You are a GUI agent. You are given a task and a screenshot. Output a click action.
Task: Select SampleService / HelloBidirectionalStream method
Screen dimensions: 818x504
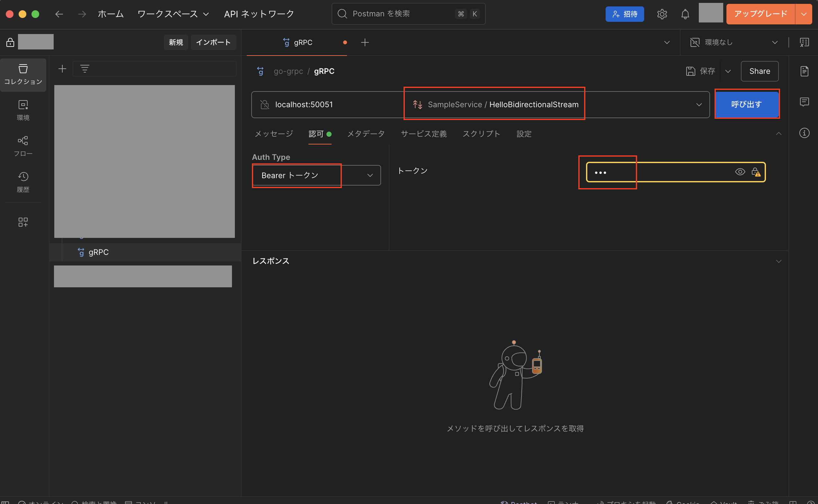pos(503,105)
